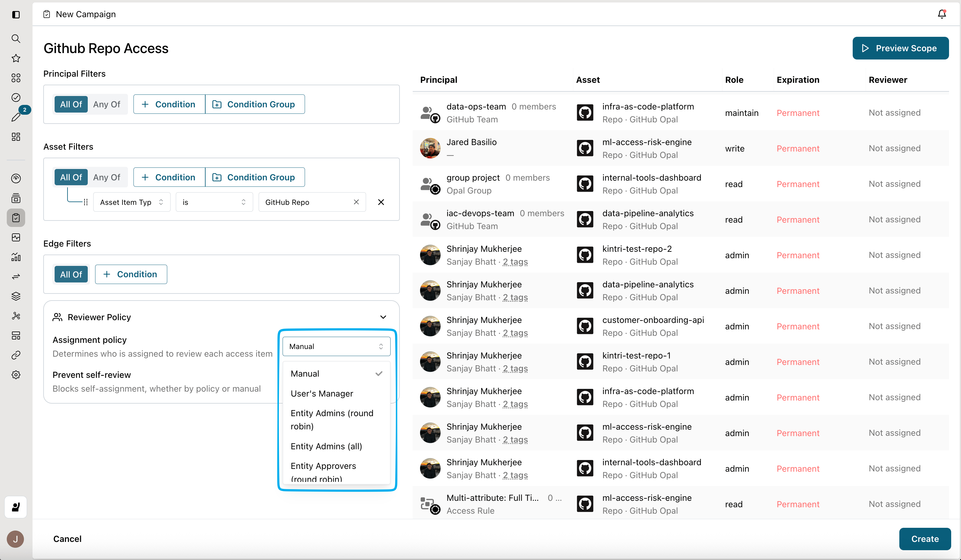
Task: Add a Condition Group in Asset Filters
Action: (x=255, y=177)
